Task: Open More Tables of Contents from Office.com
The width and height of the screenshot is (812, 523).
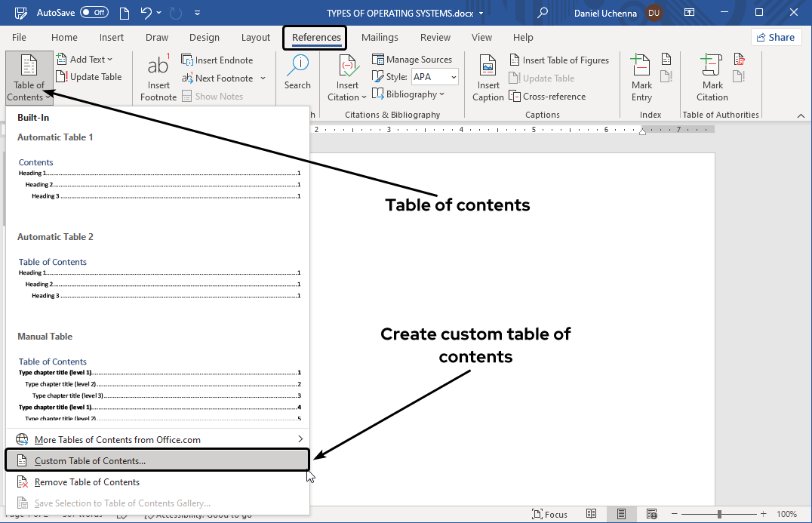Action: pyautogui.click(x=119, y=438)
